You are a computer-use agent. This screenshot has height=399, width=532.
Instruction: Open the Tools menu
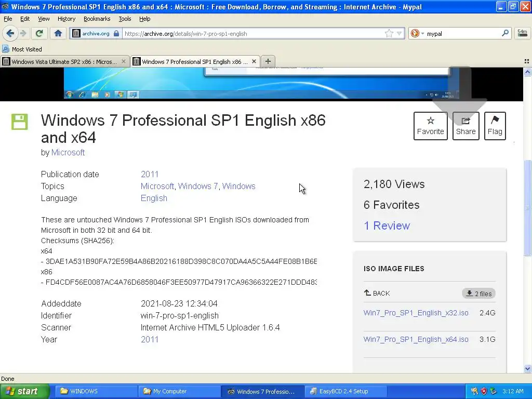tap(125, 19)
